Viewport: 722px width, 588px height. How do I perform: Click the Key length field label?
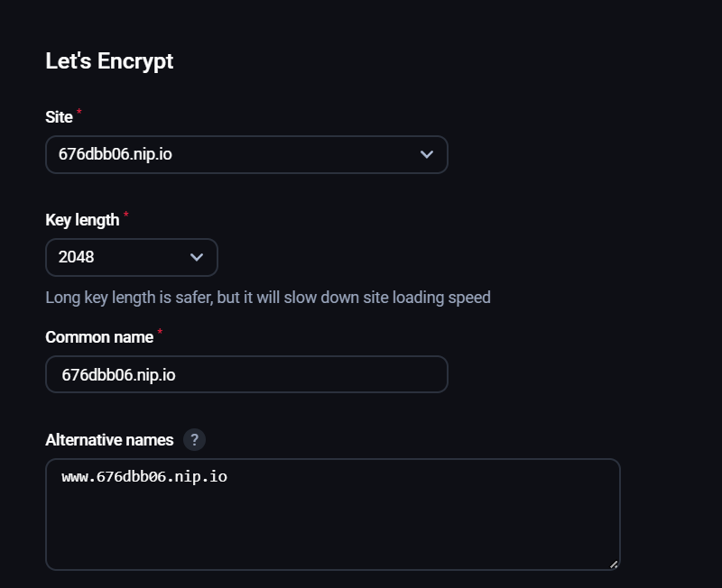coord(82,220)
